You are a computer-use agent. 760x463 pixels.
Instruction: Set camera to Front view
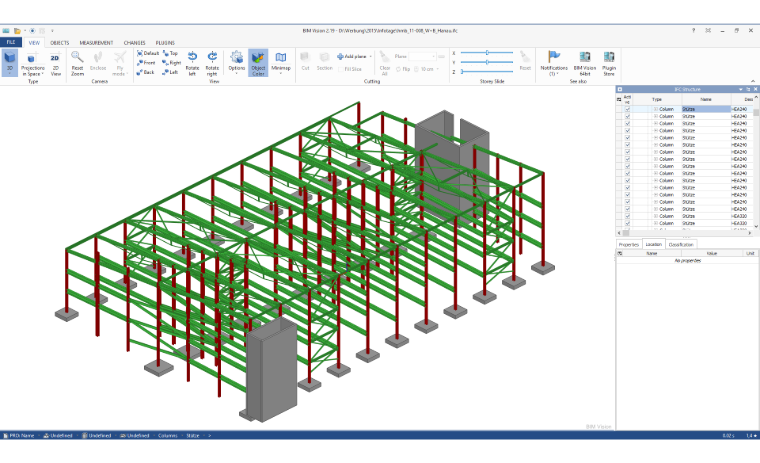click(146, 63)
